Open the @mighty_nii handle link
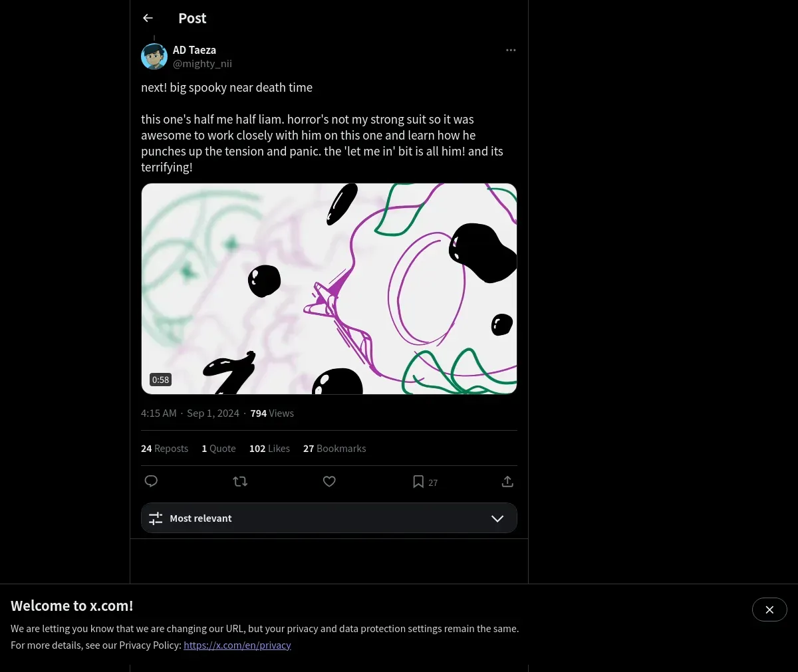Viewport: 798px width, 672px height. click(x=202, y=64)
